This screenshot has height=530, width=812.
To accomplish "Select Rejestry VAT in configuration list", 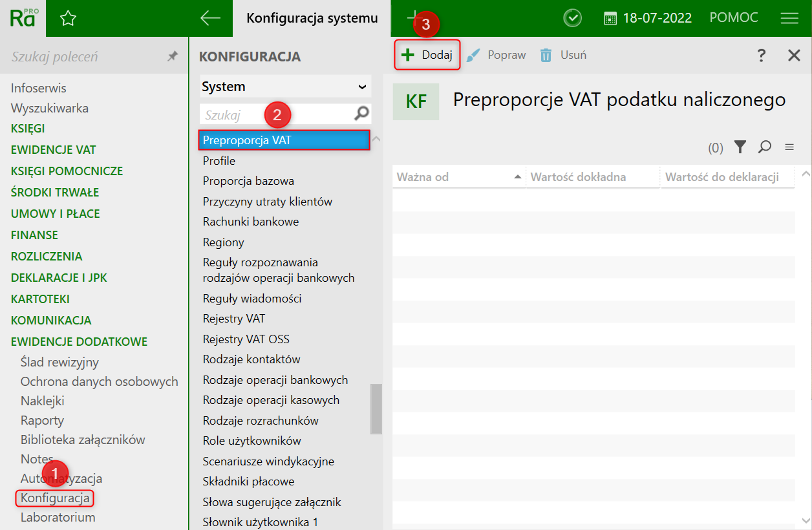I will (x=233, y=319).
